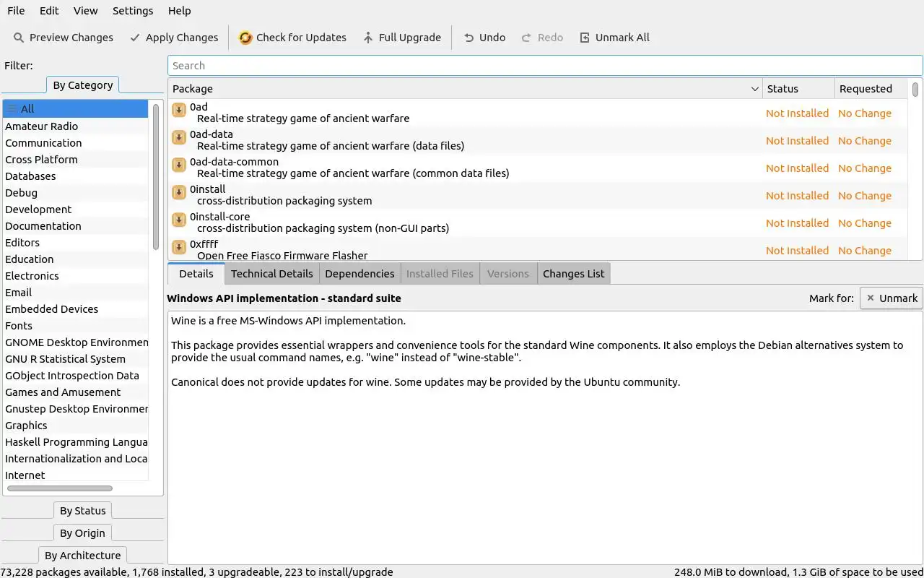Click the Preview Changes magnifier icon
Screen dimensions: 924x578
pos(18,38)
